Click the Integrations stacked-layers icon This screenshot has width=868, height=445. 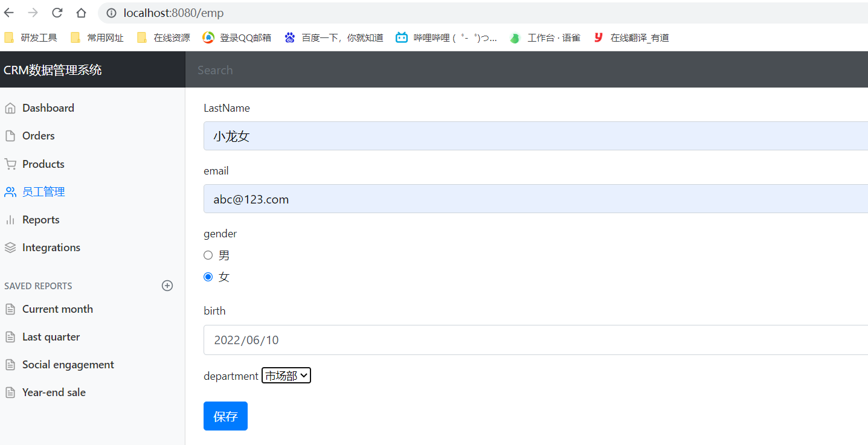tap(10, 247)
